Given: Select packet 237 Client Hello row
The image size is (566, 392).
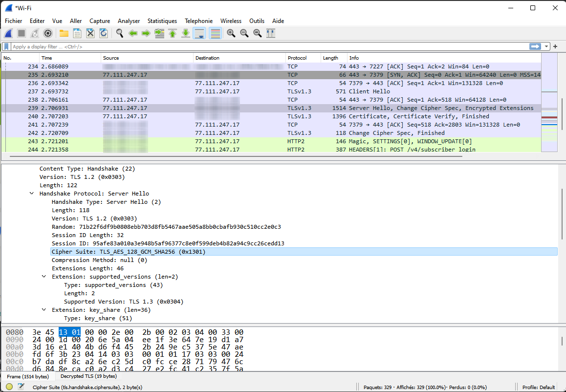Looking at the screenshot, I should click(271, 91).
